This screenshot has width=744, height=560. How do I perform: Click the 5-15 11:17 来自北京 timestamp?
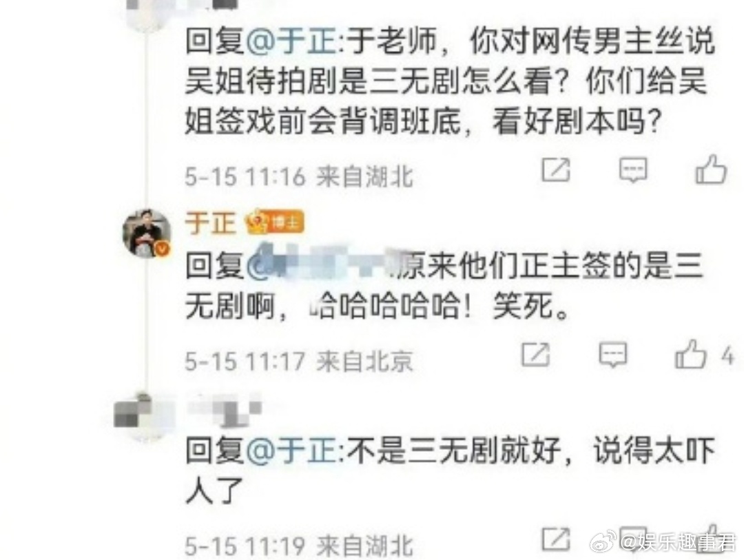tap(299, 362)
